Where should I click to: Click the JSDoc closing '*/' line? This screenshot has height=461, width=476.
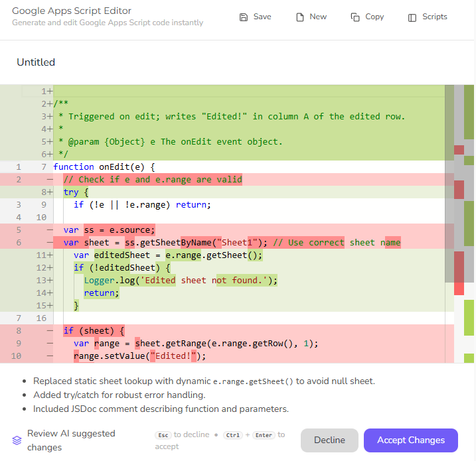(x=63, y=154)
